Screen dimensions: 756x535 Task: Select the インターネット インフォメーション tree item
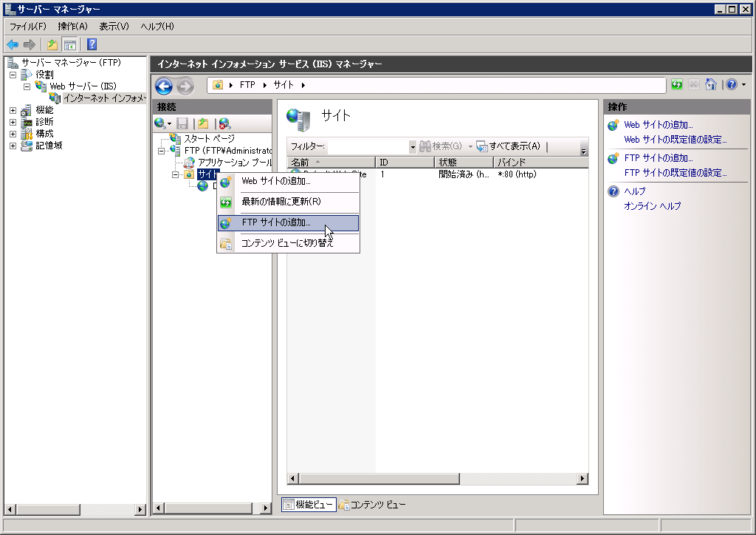click(x=104, y=98)
